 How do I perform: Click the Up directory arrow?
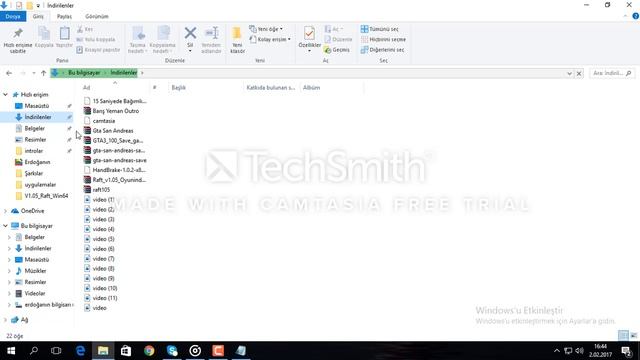[x=43, y=73]
